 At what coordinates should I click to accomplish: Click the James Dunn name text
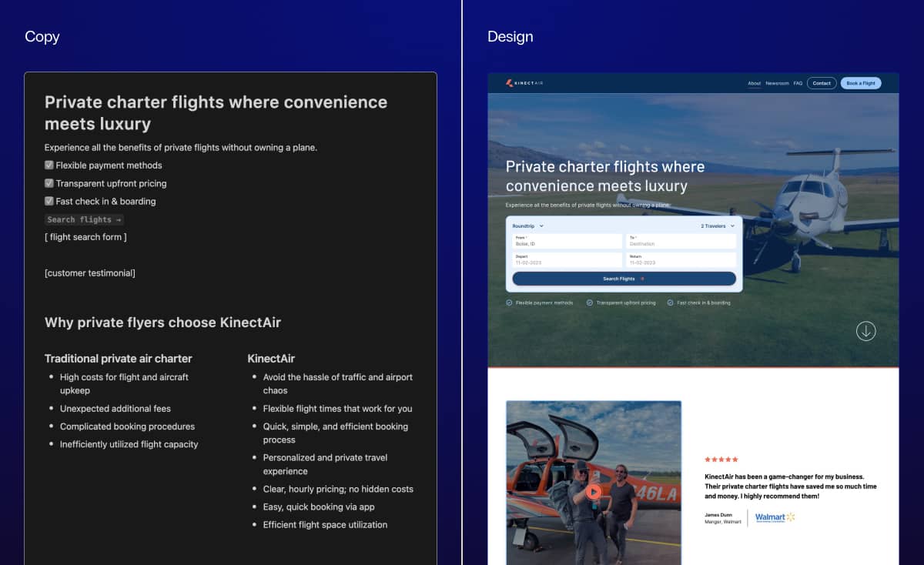[718, 514]
